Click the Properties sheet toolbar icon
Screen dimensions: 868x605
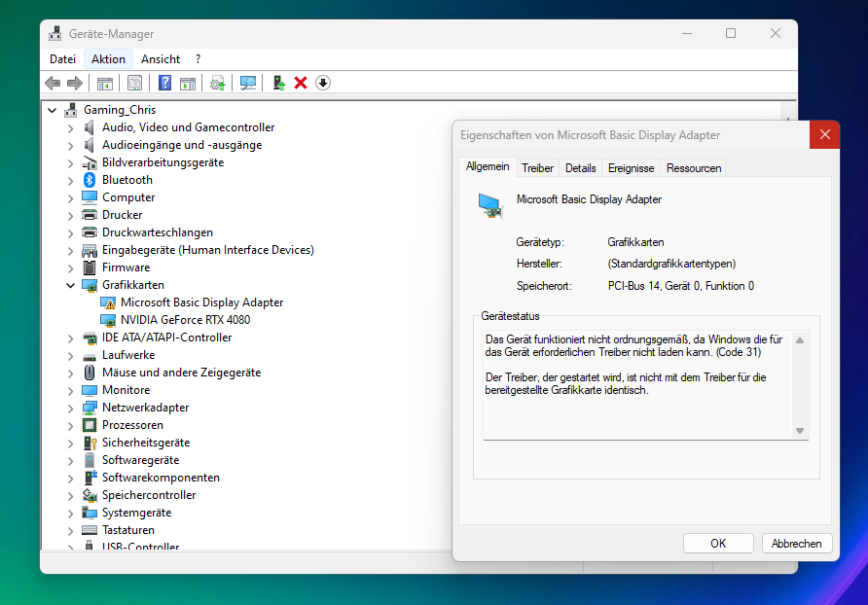coord(134,83)
